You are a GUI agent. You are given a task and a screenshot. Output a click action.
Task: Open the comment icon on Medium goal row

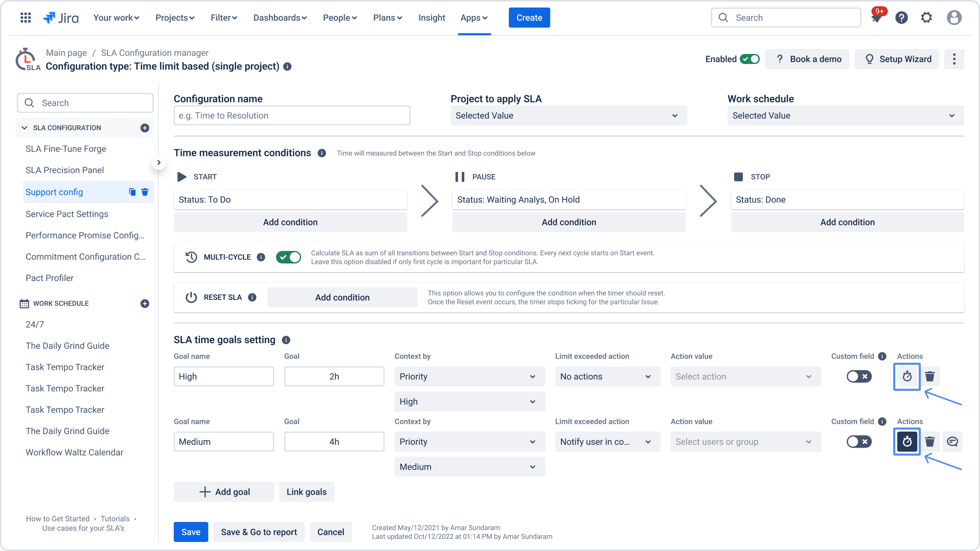[952, 441]
